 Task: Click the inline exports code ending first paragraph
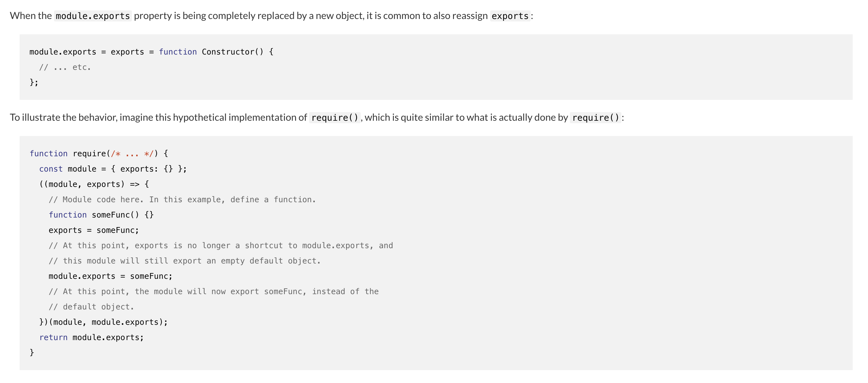pos(510,16)
